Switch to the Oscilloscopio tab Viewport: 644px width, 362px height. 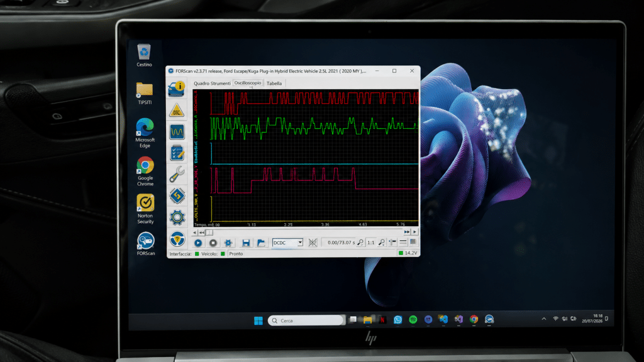(x=248, y=83)
